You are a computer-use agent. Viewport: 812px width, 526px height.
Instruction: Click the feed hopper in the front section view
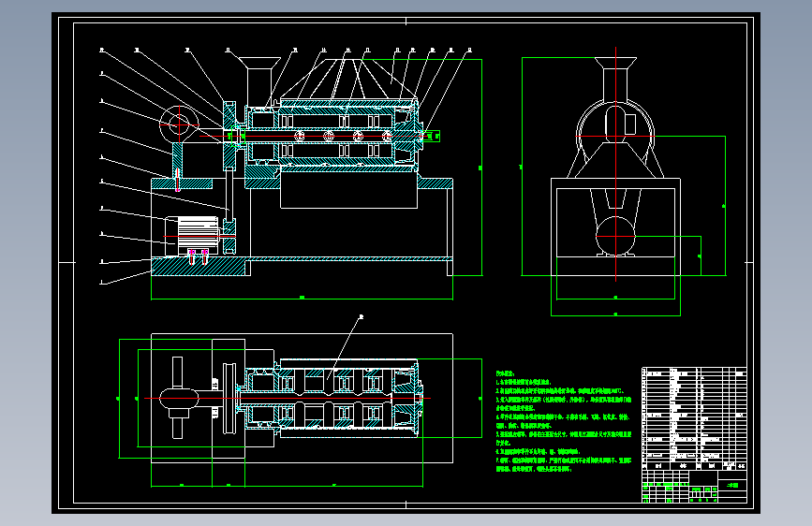(258, 81)
